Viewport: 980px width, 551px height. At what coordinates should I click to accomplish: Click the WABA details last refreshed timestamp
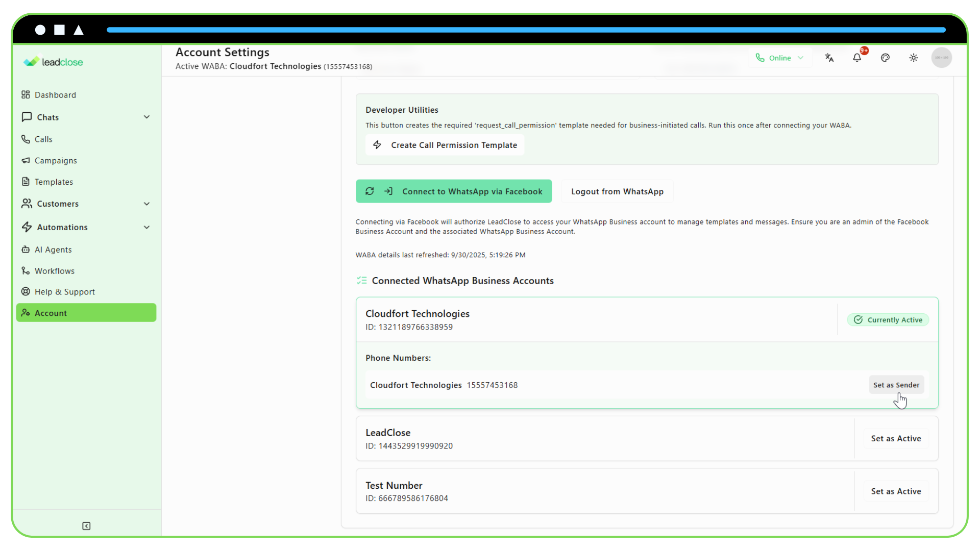pyautogui.click(x=440, y=255)
